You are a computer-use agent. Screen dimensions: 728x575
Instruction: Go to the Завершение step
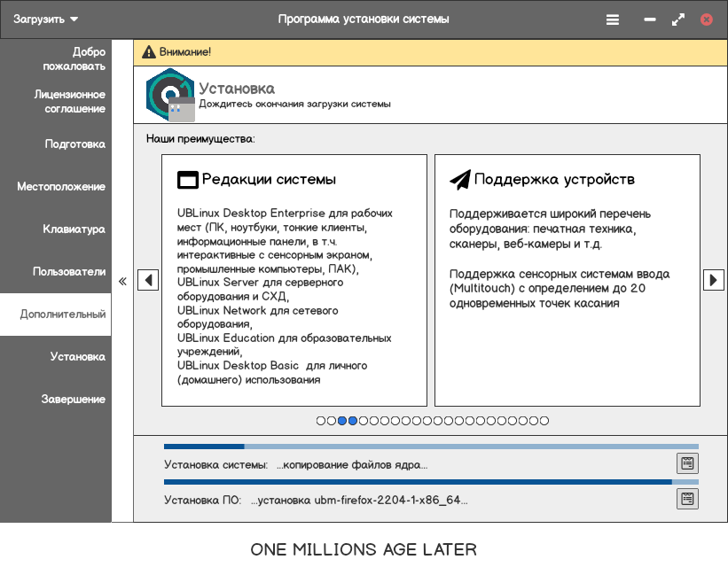coord(73,400)
